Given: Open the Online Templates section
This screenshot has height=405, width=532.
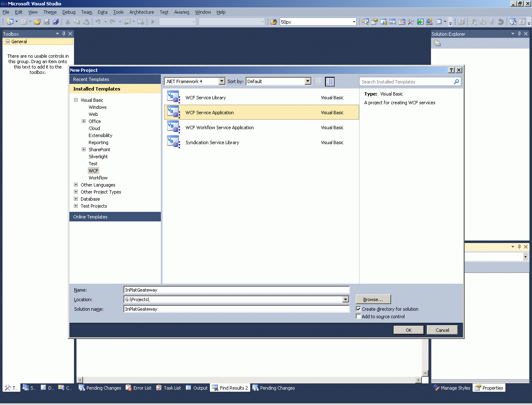Looking at the screenshot, I should coord(115,217).
